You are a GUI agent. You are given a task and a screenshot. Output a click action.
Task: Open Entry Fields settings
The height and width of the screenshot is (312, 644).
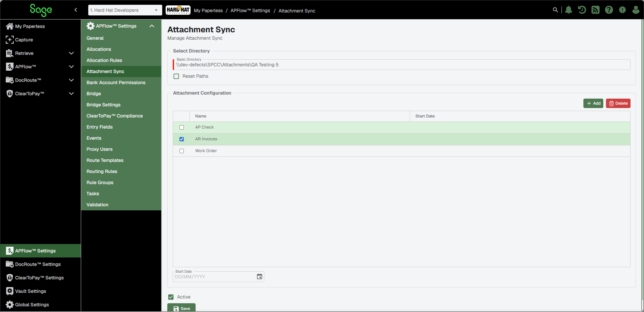click(x=121, y=127)
